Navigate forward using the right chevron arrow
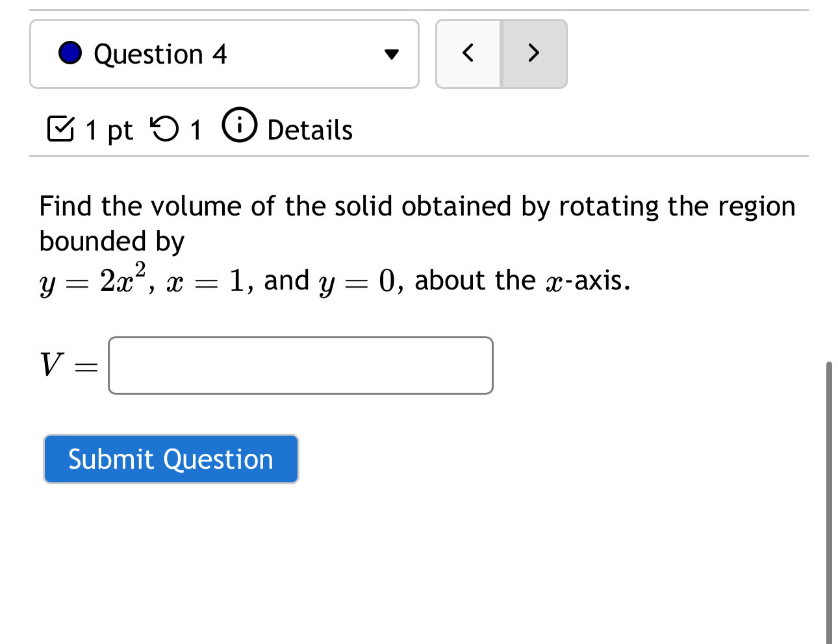This screenshot has width=838, height=644. tap(533, 54)
